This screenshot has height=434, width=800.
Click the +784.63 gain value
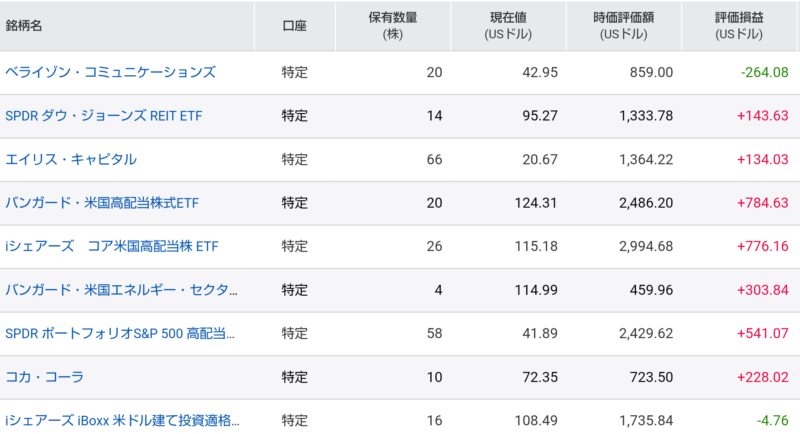[x=763, y=203]
